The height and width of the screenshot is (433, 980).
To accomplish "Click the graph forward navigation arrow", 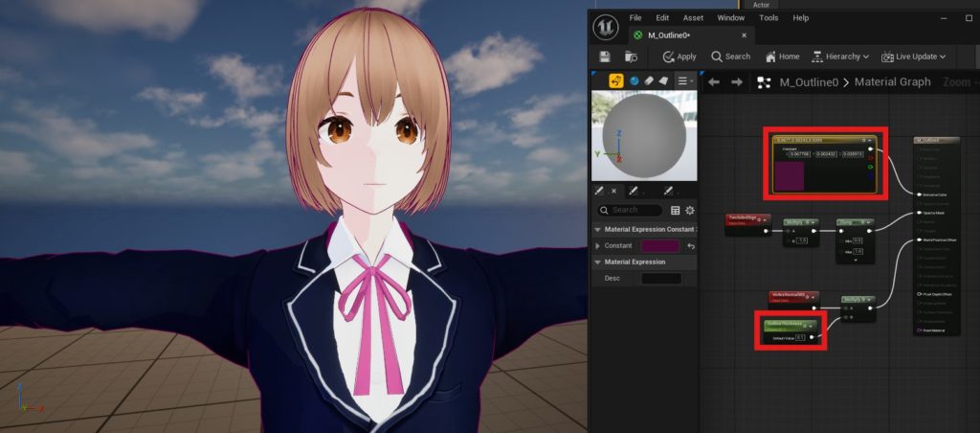I will pos(736,82).
